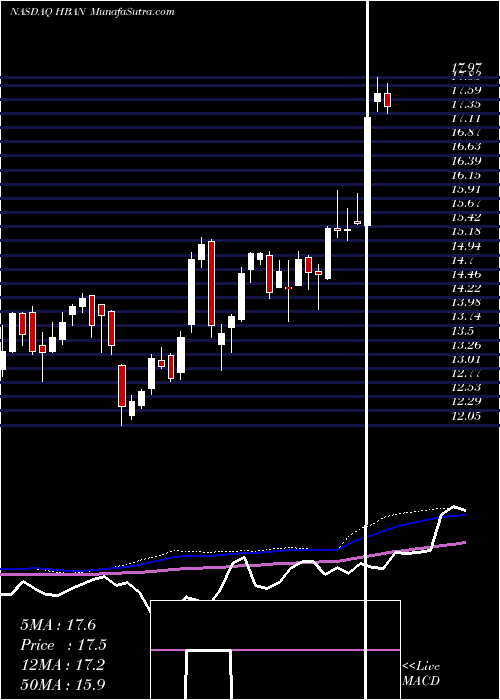Click the 12MA : 17.2 readout

[x=62, y=665]
